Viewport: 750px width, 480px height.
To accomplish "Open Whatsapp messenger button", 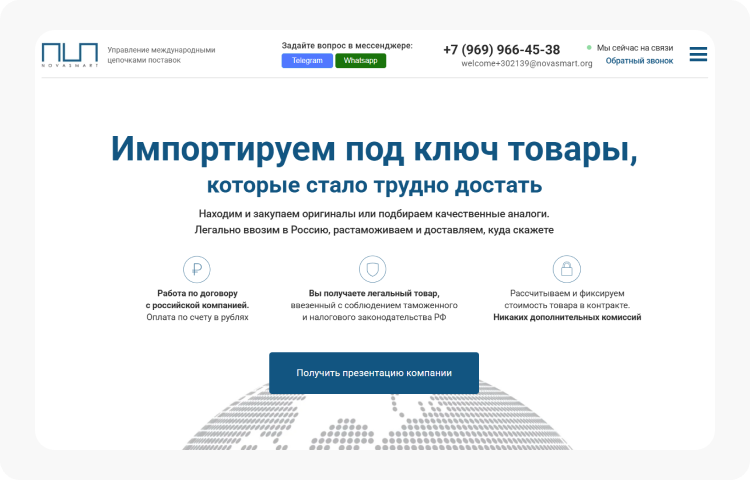I will coord(361,61).
